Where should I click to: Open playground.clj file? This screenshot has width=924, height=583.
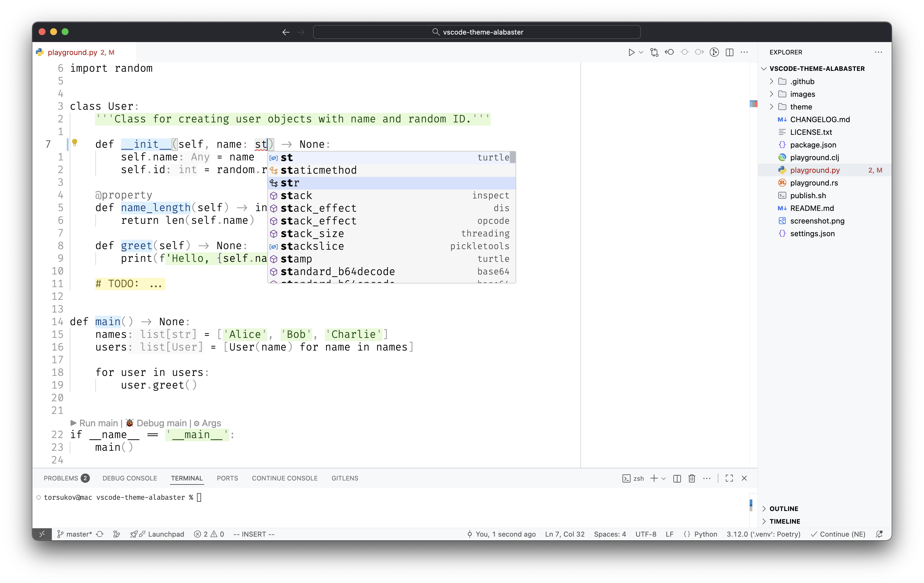pyautogui.click(x=814, y=157)
